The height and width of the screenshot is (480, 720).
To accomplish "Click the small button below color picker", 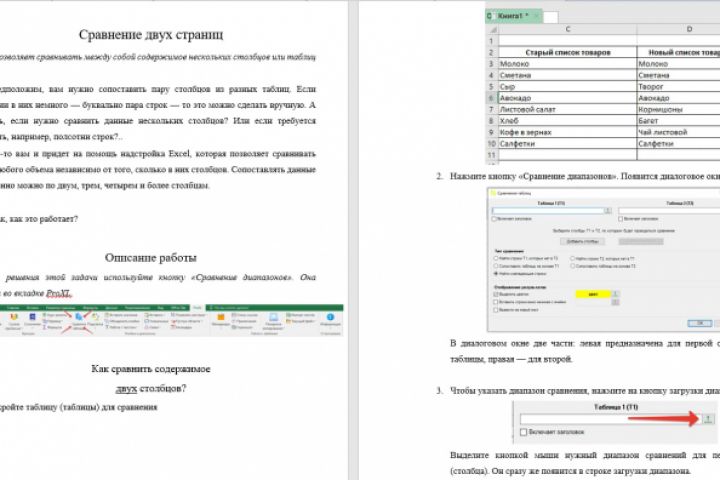I will (x=615, y=302).
